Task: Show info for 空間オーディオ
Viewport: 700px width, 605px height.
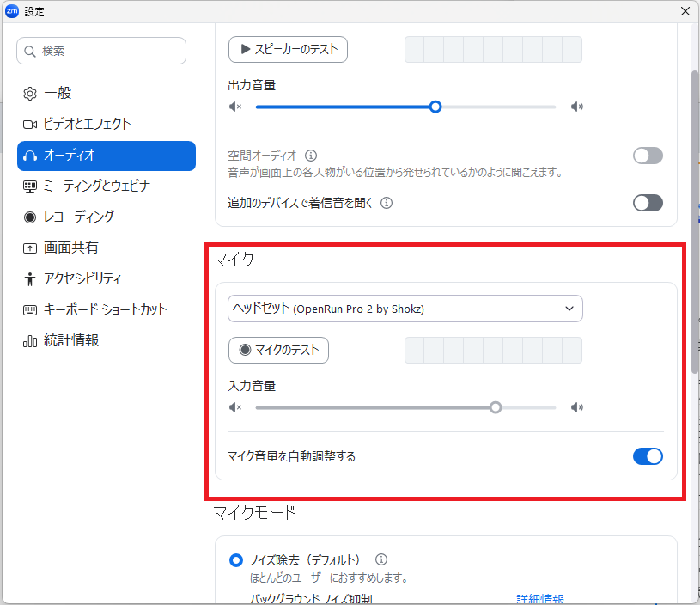Action: 311,156
